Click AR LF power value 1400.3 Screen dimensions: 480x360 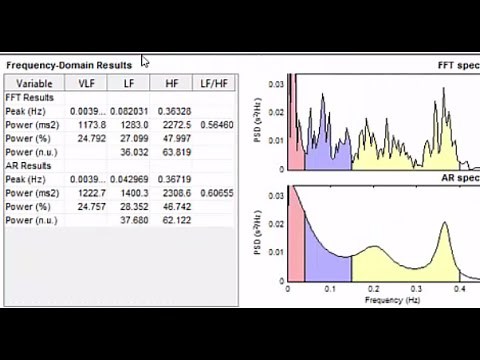click(x=134, y=193)
